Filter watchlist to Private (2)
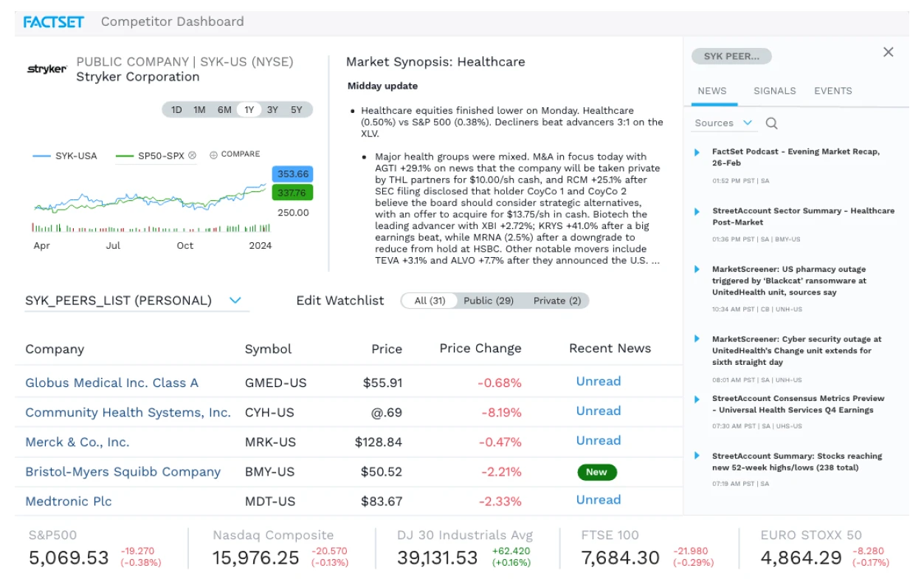 click(557, 301)
